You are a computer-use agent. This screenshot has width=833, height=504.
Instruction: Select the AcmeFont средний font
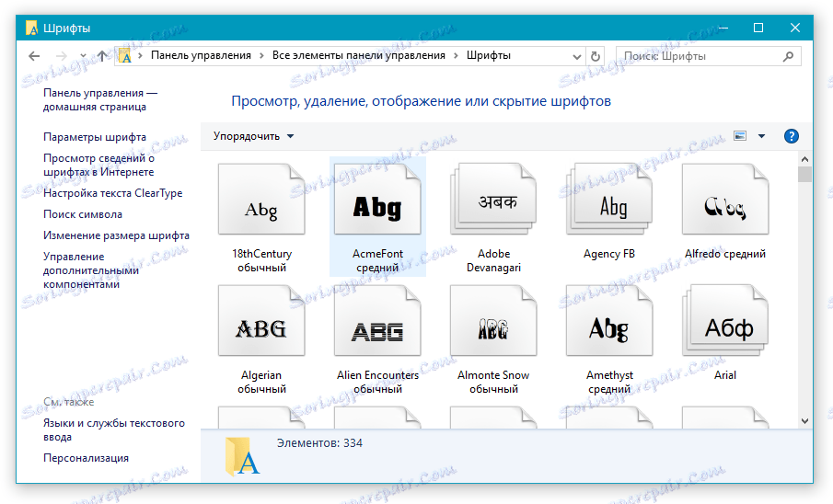click(x=377, y=217)
